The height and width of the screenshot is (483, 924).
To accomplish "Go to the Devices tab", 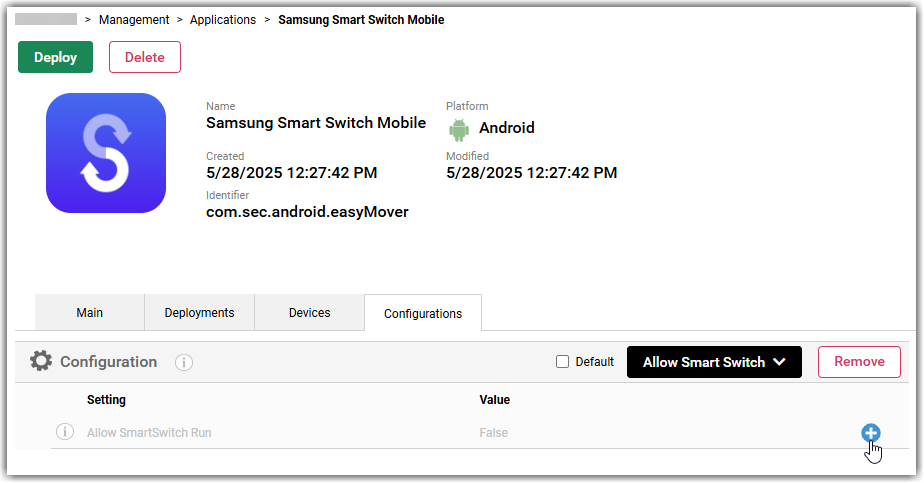I will 309,313.
